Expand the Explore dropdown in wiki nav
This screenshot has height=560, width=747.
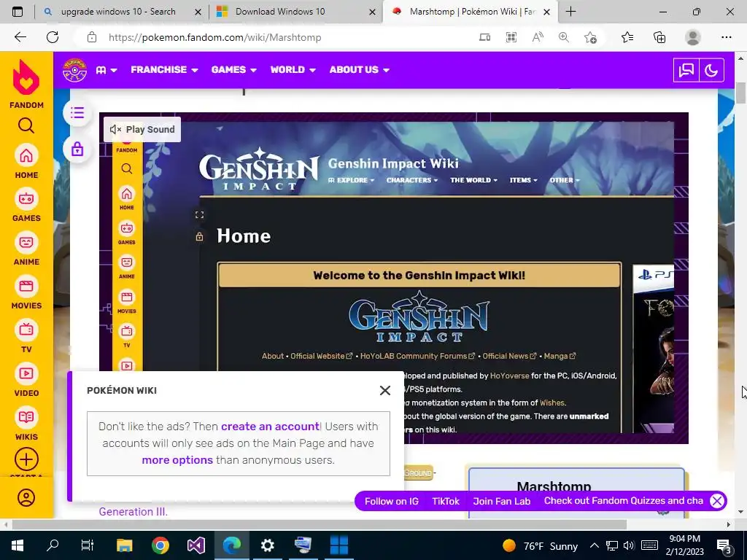pyautogui.click(x=107, y=70)
